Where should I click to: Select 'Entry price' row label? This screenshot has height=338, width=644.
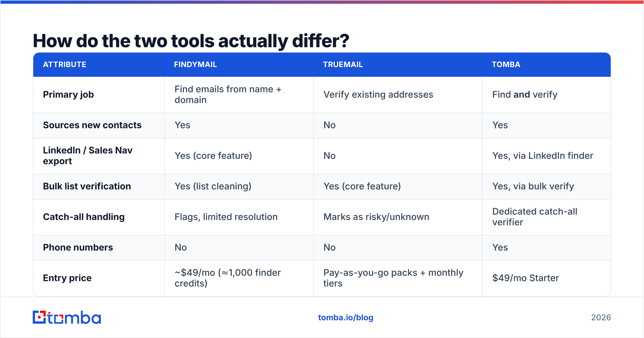(67, 278)
